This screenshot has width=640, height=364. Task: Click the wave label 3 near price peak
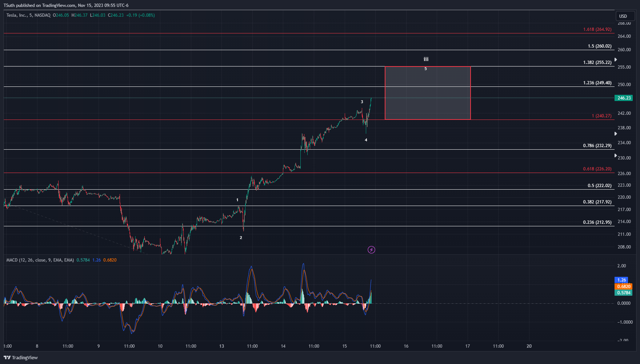coord(362,102)
